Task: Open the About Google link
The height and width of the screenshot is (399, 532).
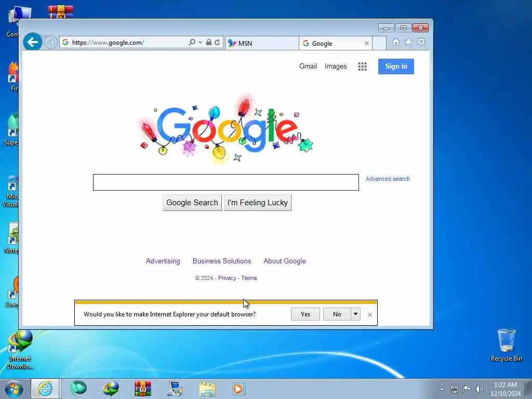Action: click(285, 261)
